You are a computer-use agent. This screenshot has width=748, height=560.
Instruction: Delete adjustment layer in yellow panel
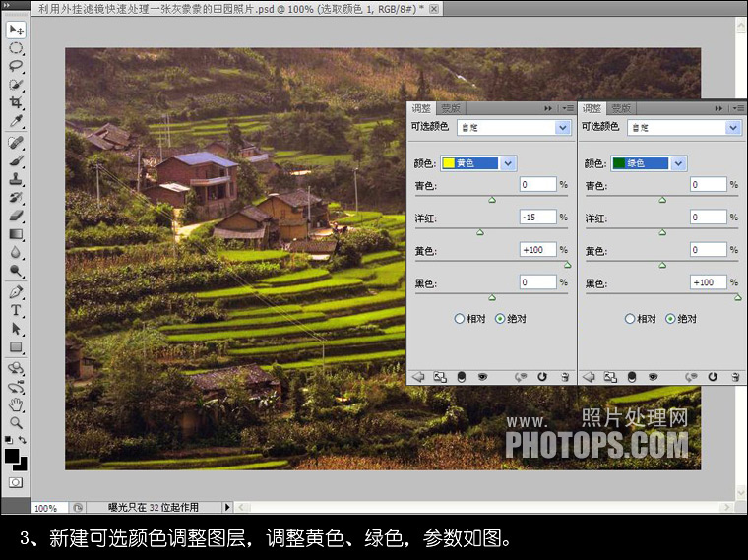pos(565,377)
